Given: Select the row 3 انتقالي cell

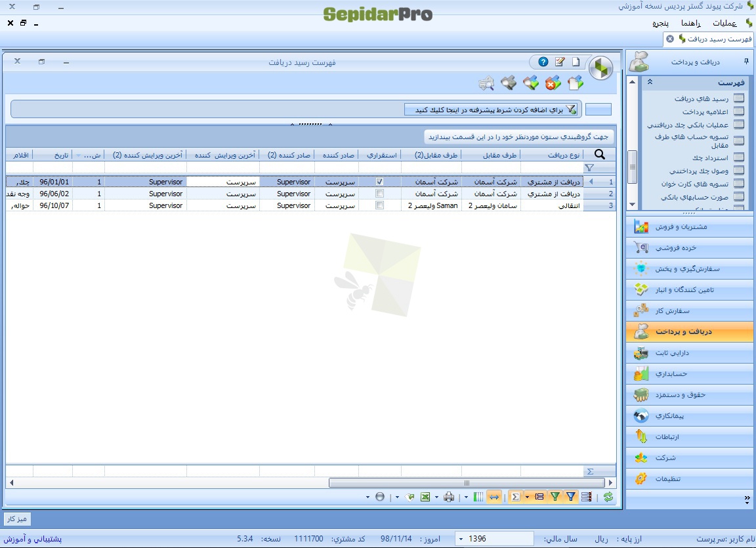Looking at the screenshot, I should coord(552,205).
